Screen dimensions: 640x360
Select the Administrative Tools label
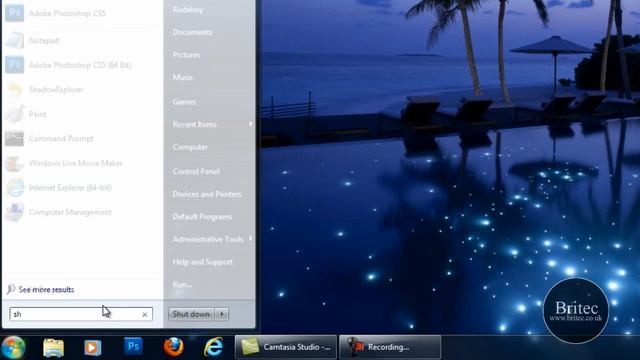(208, 239)
